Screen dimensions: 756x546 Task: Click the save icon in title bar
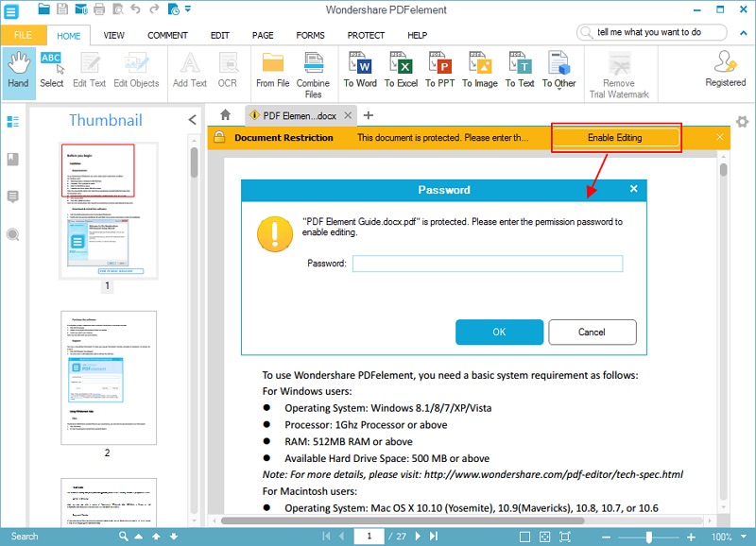(62, 9)
